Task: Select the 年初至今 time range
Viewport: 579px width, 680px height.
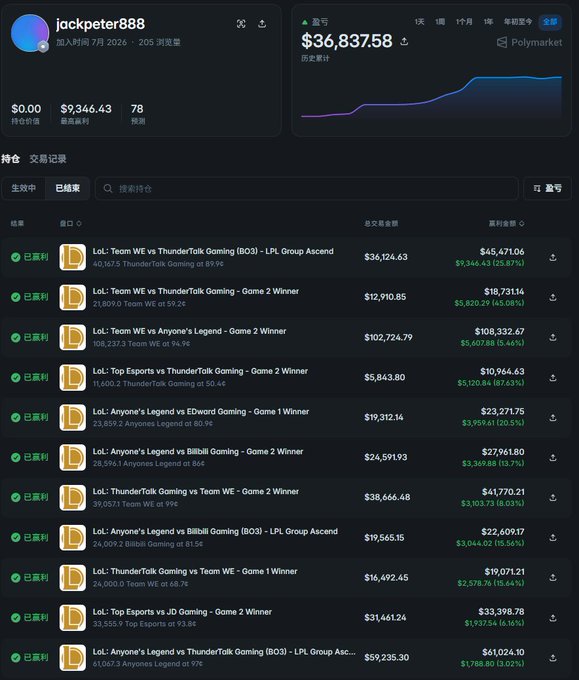Action: tap(518, 22)
